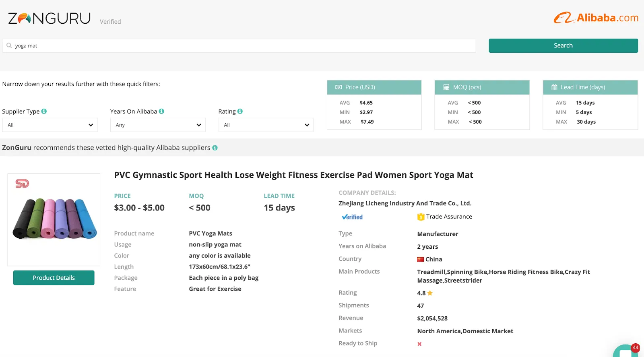Click the yoga mat search input field
This screenshot has height=357, width=644.
pyautogui.click(x=239, y=45)
